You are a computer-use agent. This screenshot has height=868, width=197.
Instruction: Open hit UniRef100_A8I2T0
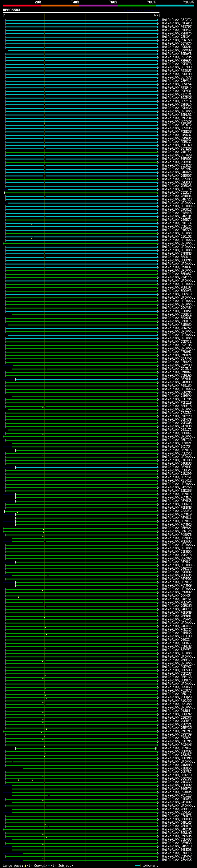[x=177, y=20]
